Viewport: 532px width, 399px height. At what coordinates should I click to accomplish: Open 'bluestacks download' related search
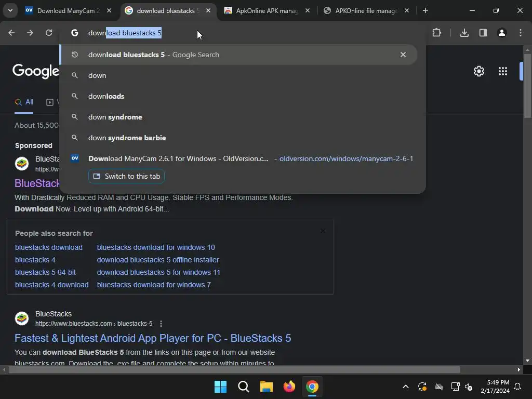tap(49, 247)
